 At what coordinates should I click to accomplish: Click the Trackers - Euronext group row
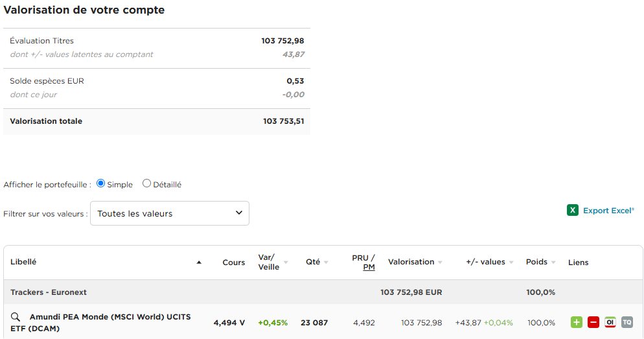(x=323, y=292)
